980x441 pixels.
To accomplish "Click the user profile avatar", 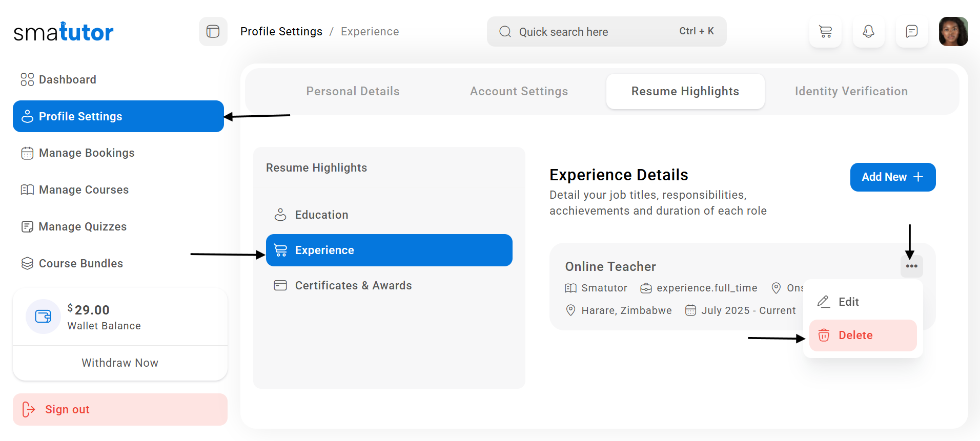I will coord(953,32).
